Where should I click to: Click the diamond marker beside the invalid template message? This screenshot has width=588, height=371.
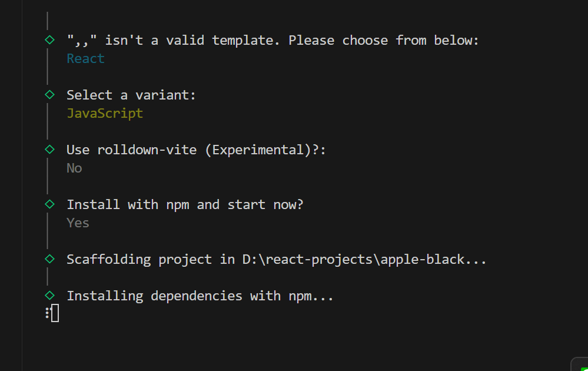(50, 40)
